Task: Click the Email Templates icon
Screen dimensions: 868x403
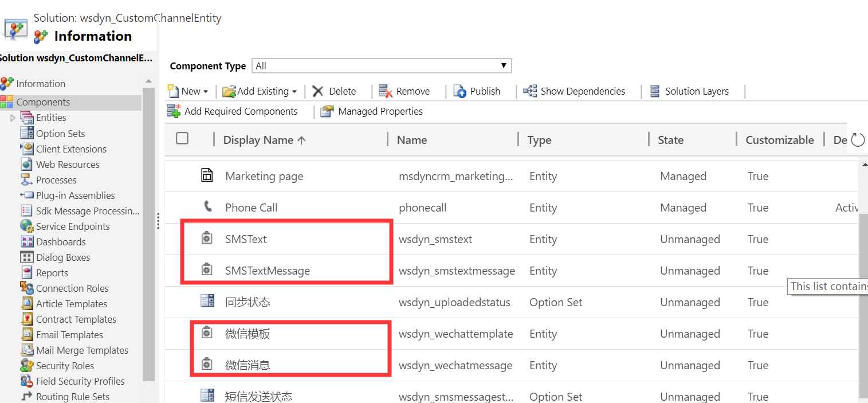Action: click(x=27, y=334)
